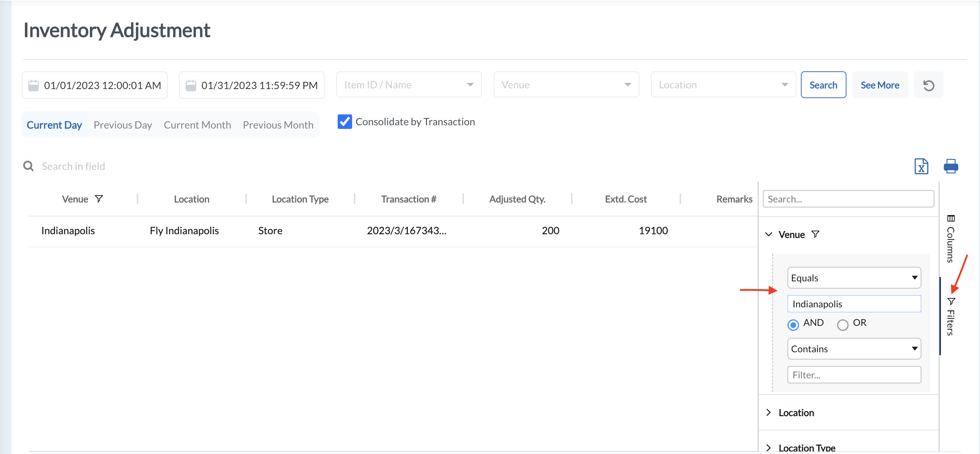Click the Previous Month tab

point(278,124)
